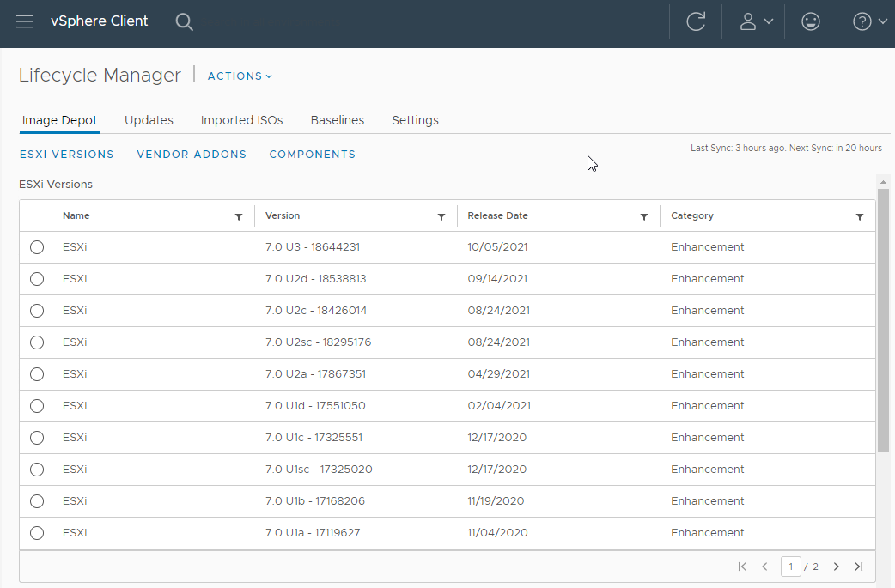Viewport: 895px width, 588px height.
Task: Click the 11/04/2020 release date cell
Action: pos(497,533)
